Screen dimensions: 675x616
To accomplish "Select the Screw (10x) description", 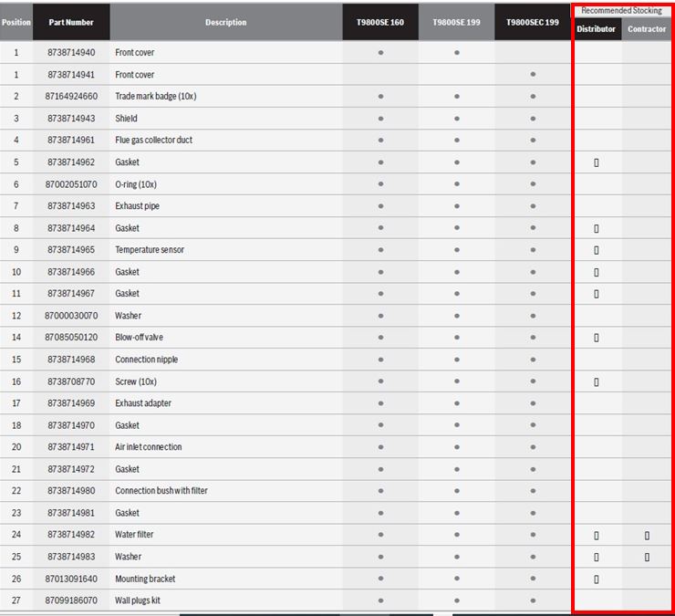I will (x=136, y=381).
